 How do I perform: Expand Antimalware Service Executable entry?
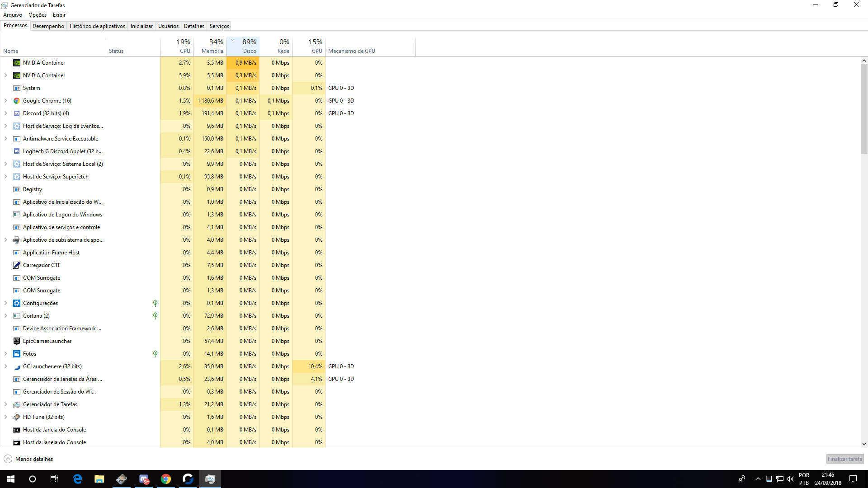6,139
